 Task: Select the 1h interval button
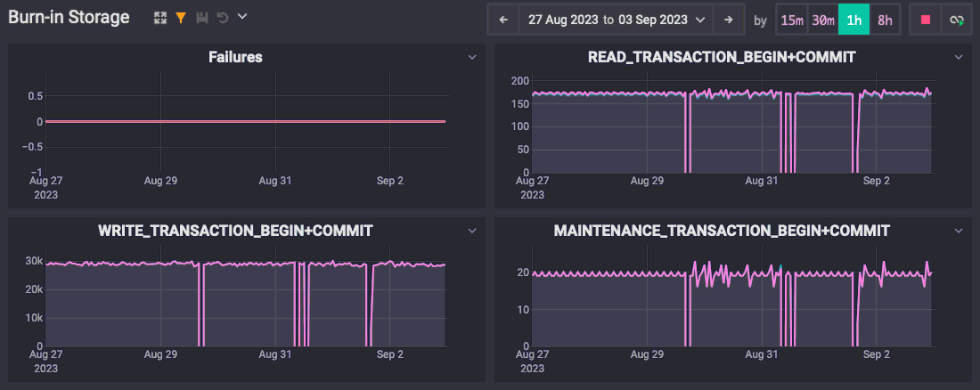click(853, 20)
